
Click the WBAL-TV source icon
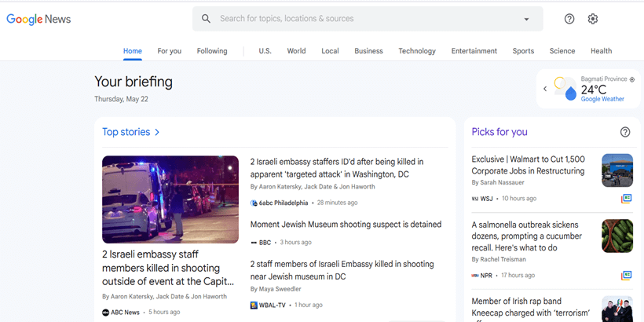click(x=254, y=306)
